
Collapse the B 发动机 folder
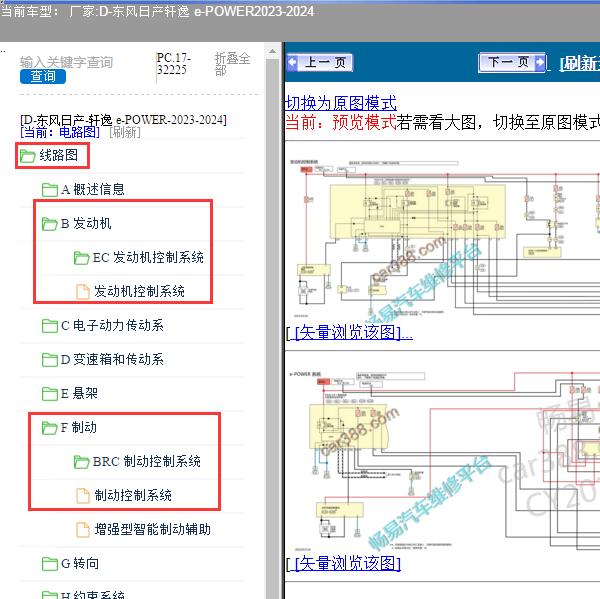(86, 224)
